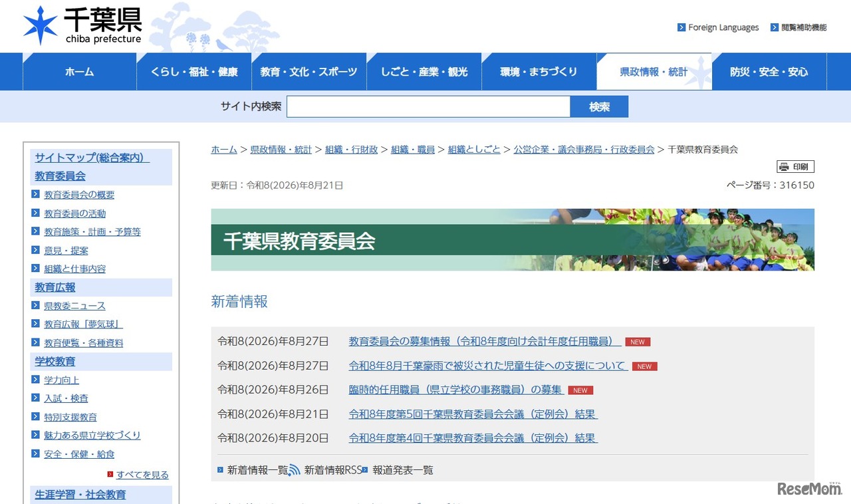Open 教育広報 sidebar heading link
851x504 pixels.
tap(55, 287)
